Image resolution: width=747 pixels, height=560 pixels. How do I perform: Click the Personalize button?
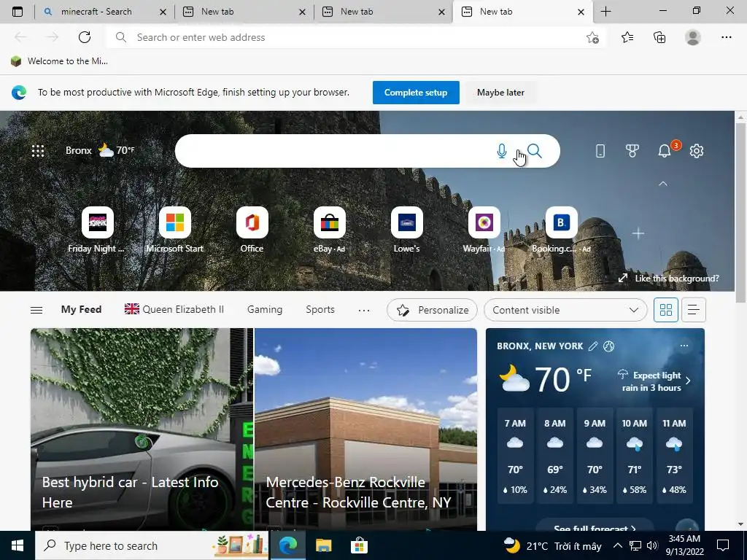(x=432, y=310)
